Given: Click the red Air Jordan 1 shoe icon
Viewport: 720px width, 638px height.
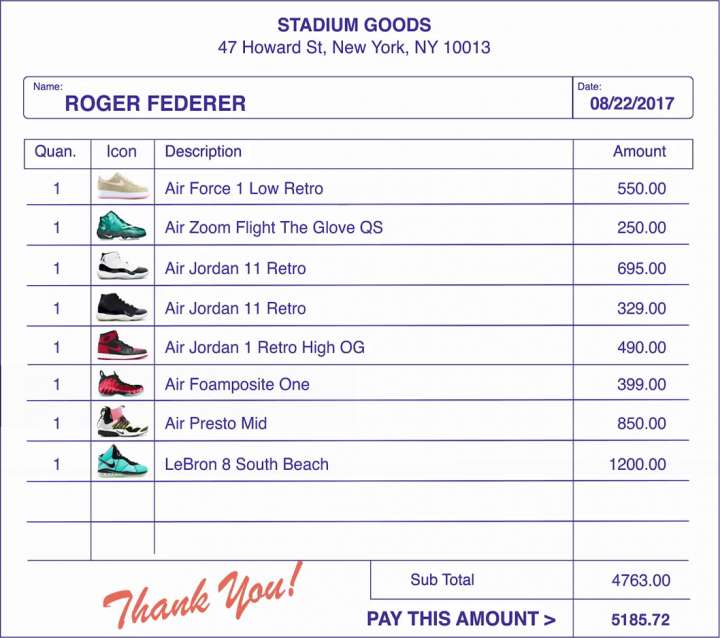Looking at the screenshot, I should pyautogui.click(x=122, y=346).
